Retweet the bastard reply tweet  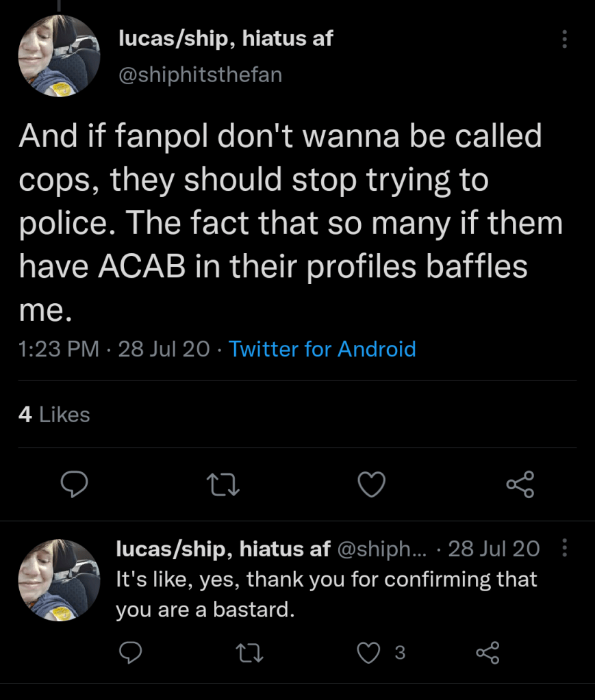coord(250,653)
